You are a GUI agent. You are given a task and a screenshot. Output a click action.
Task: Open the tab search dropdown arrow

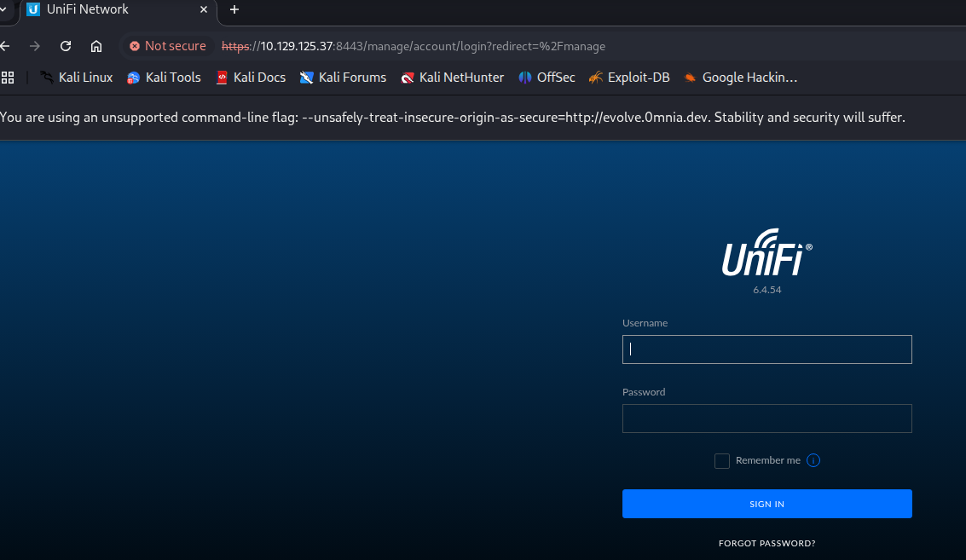(3, 9)
